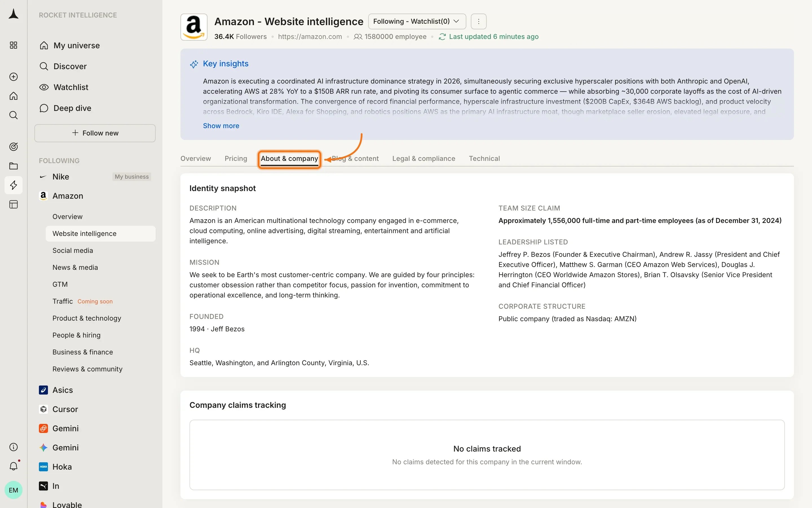
Task: Open People & hiring section
Action: [76, 335]
